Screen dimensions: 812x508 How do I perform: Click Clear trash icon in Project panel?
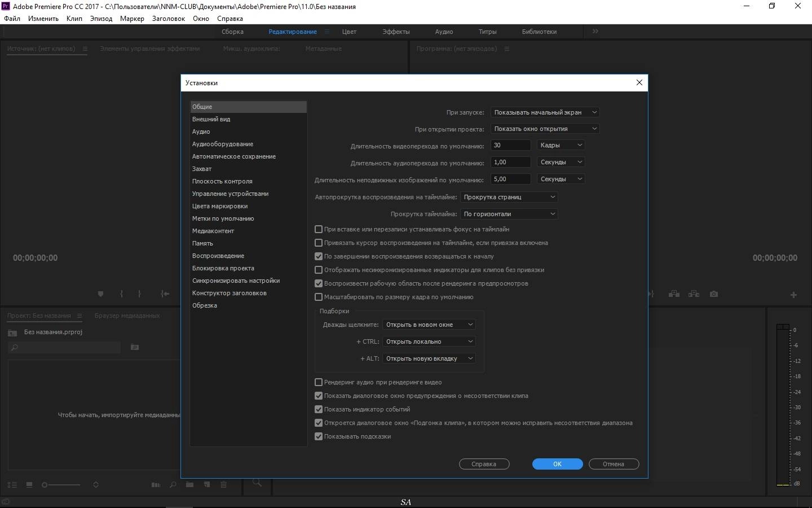point(224,485)
